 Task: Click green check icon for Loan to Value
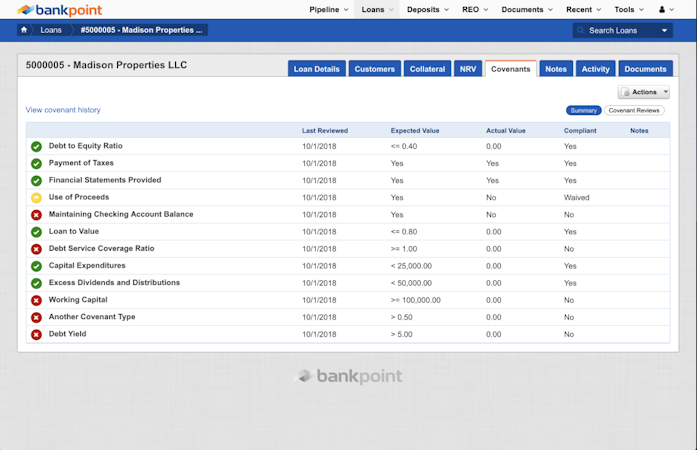(36, 232)
